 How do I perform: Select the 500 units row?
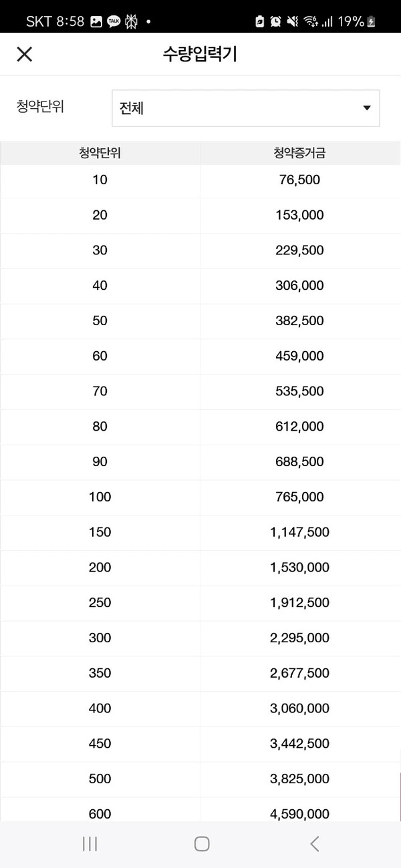[x=200, y=779]
